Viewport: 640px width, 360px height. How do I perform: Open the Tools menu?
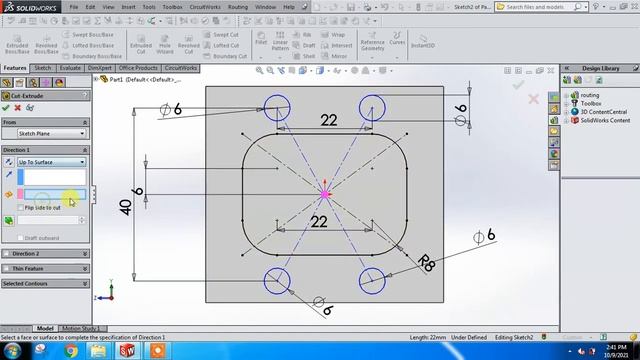149,7
